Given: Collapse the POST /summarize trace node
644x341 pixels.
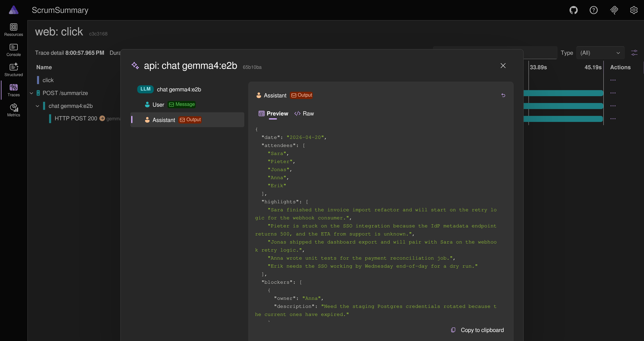Looking at the screenshot, I should tap(31, 93).
